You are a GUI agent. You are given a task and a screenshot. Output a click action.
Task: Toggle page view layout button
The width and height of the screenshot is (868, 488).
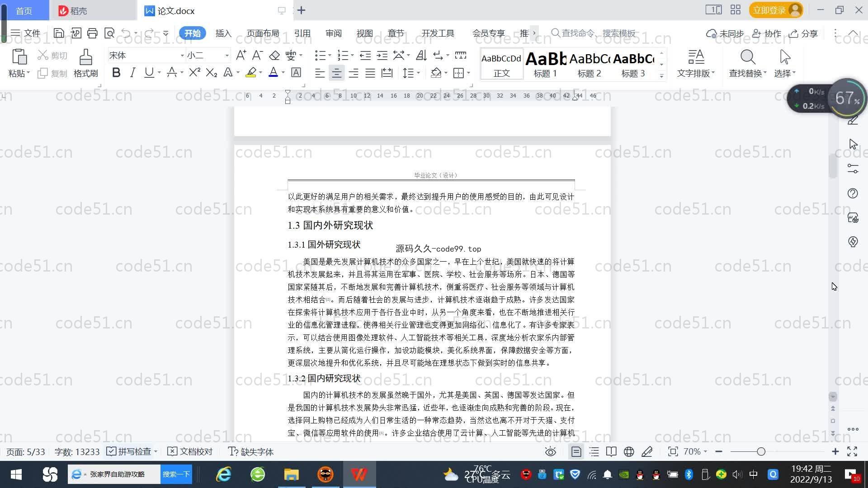click(576, 451)
